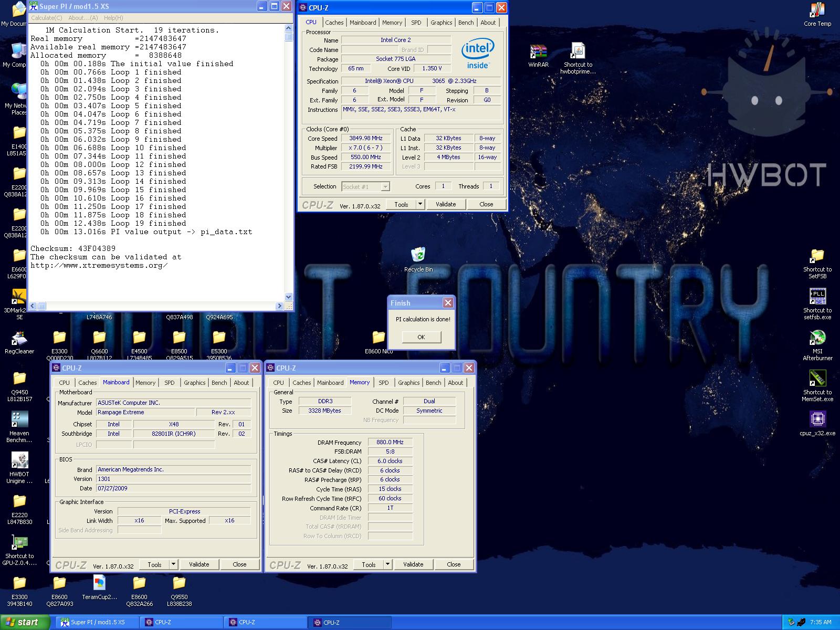840x630 pixels.
Task: Open the RegCleaner desktop icon
Action: [19, 338]
